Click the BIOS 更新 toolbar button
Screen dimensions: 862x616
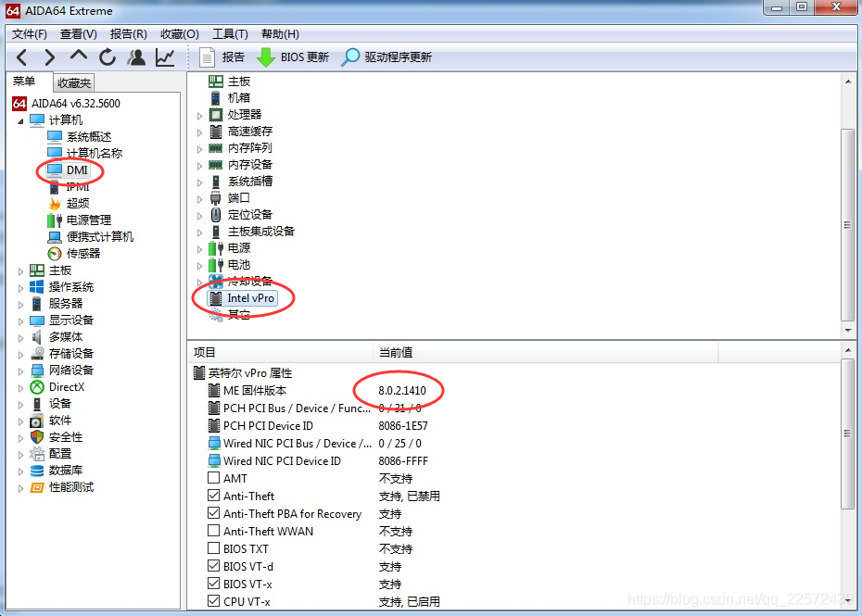293,57
